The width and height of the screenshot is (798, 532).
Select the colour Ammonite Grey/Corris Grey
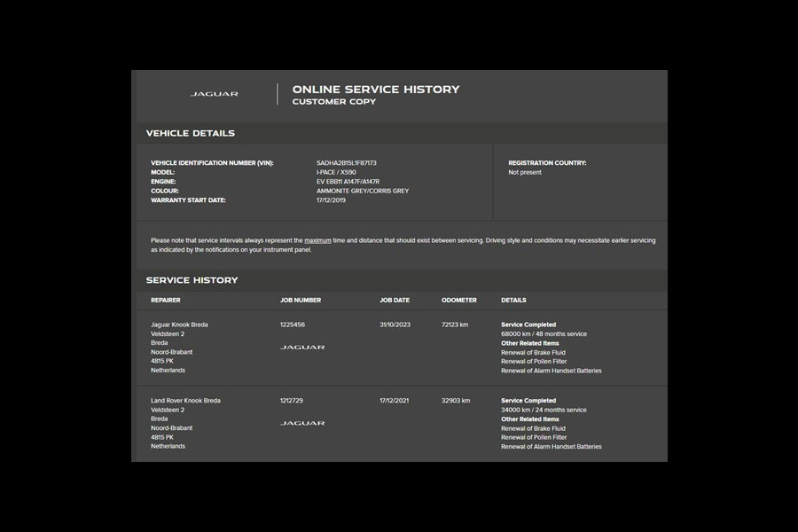363,191
